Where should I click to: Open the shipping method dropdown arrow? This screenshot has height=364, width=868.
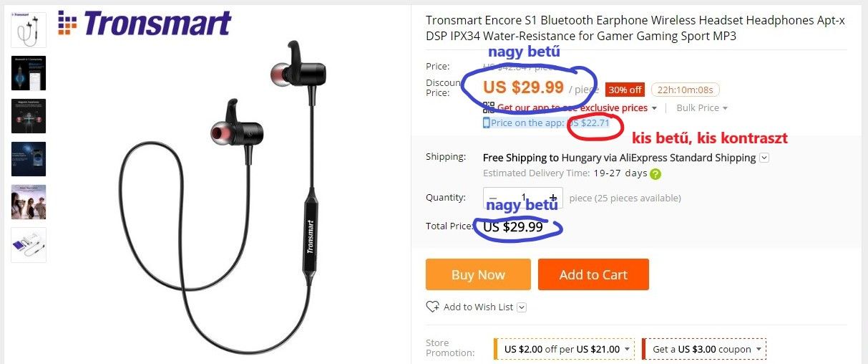[x=764, y=158]
